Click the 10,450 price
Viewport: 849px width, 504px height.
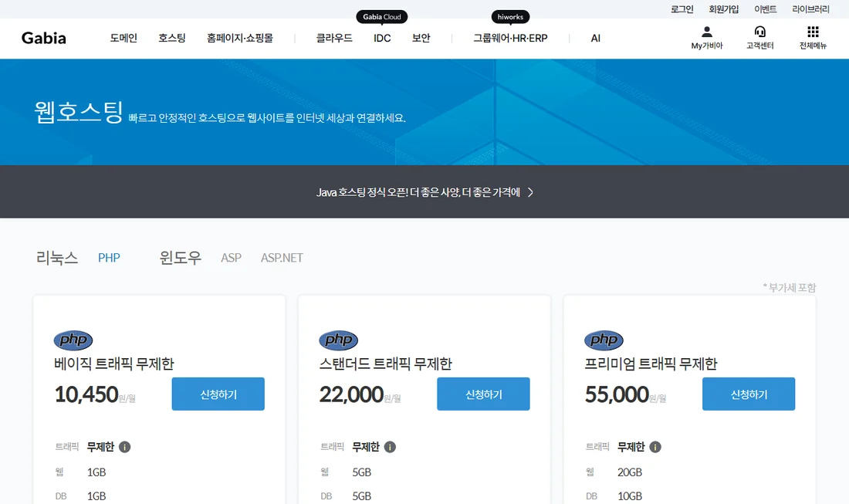(x=86, y=394)
